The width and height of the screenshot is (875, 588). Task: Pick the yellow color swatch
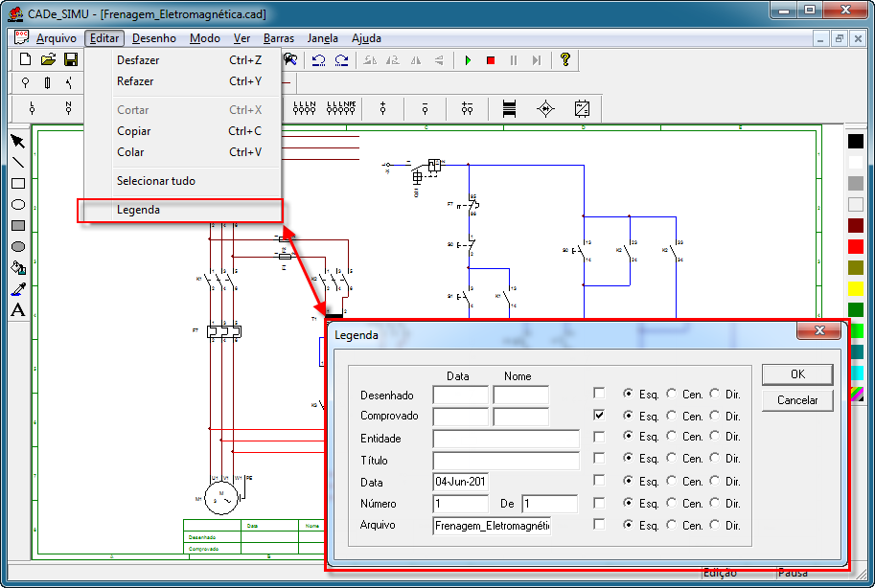coord(856,288)
